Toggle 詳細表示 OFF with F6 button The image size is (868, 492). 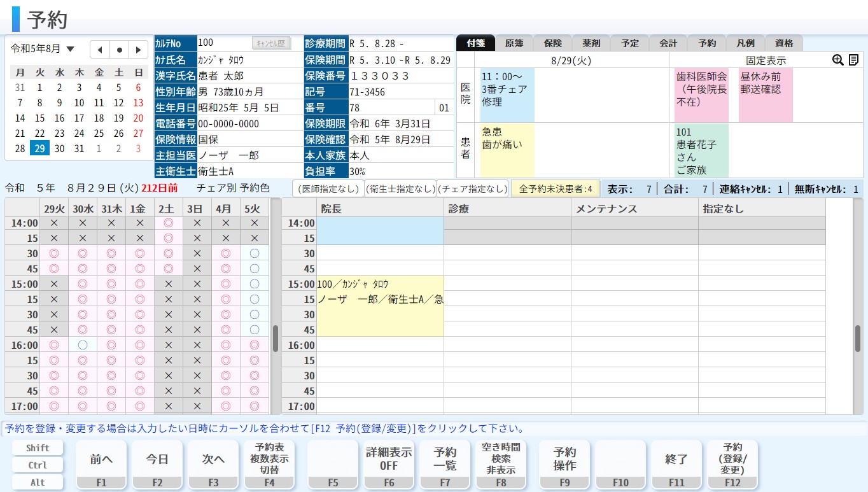click(389, 465)
